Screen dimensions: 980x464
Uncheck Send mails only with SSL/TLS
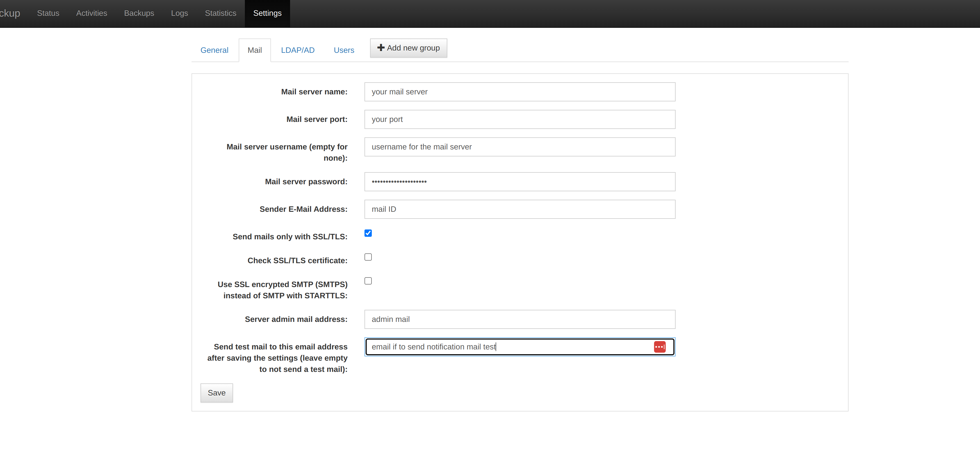coord(368,233)
